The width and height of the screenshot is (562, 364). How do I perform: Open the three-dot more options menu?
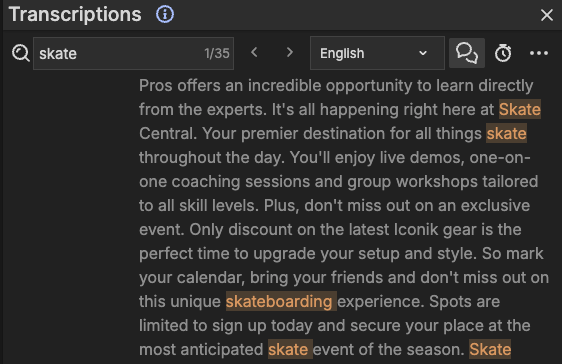point(539,53)
